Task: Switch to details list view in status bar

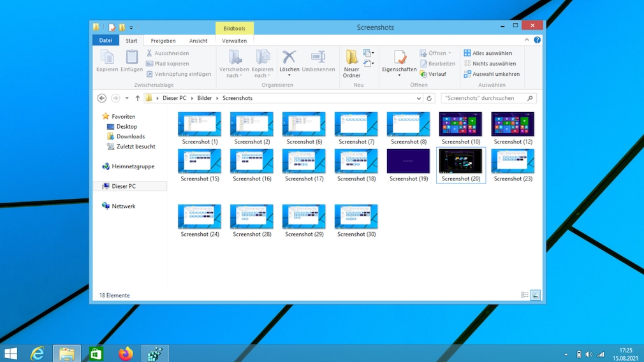Action: click(x=525, y=296)
